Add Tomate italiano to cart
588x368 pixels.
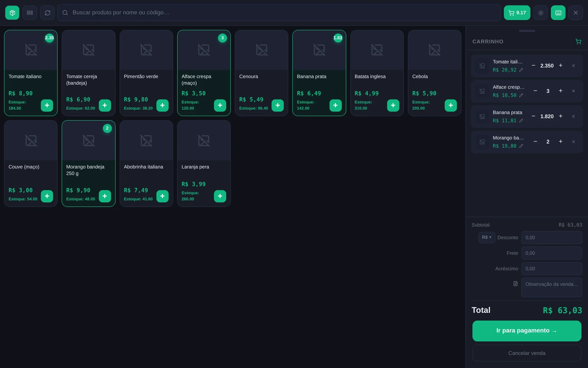[47, 105]
